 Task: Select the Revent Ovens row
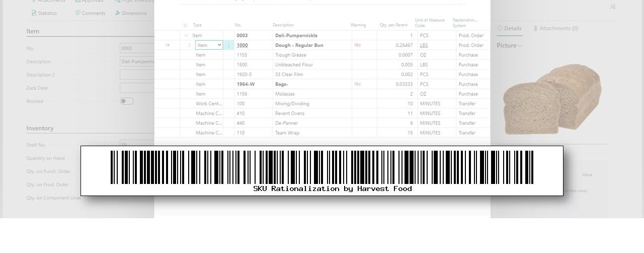click(x=322, y=113)
